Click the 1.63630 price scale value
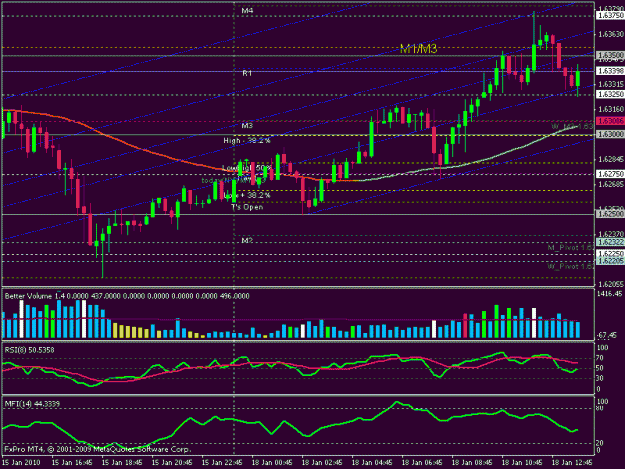Viewport: 625px width, 469px height. tap(611, 34)
